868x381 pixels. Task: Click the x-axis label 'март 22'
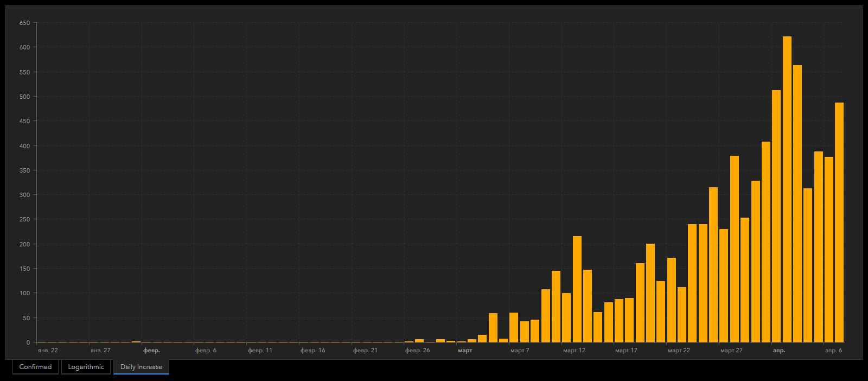click(x=679, y=351)
